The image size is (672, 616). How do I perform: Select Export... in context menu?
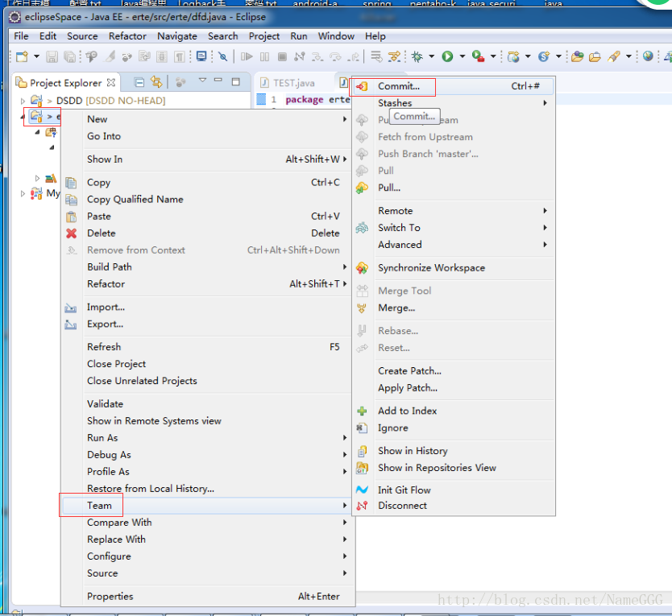[208, 324]
